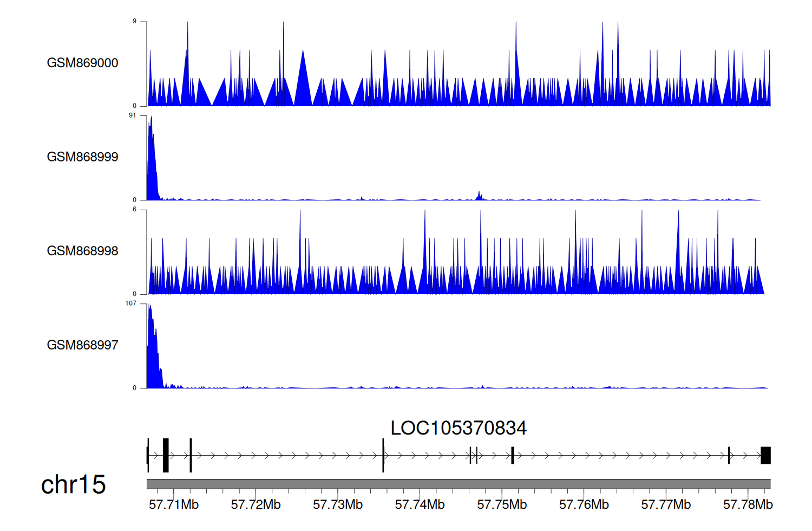Click the LOC105370834 gene name
The height and width of the screenshot is (531, 812).
tap(458, 428)
